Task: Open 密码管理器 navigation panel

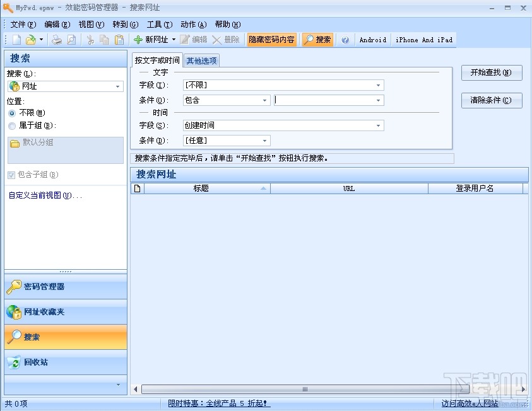Action: point(66,287)
